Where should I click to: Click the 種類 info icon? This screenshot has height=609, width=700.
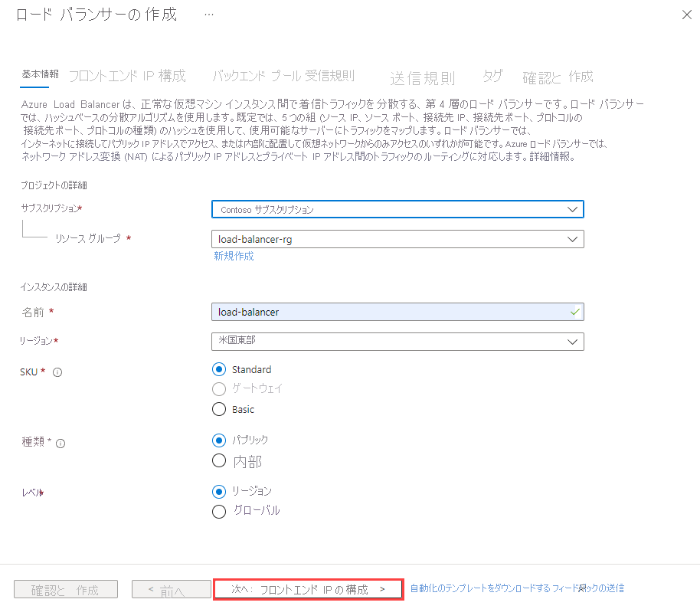(61, 444)
